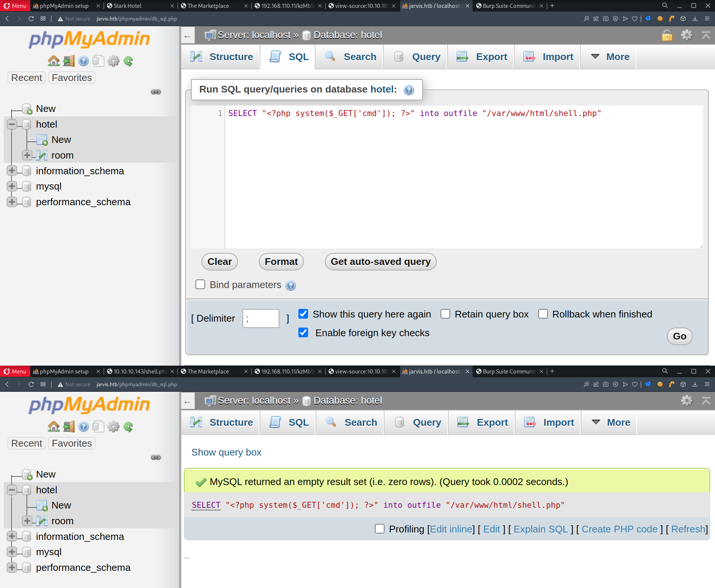Open Query tab in query result window
This screenshot has width=715, height=588.
tap(417, 422)
